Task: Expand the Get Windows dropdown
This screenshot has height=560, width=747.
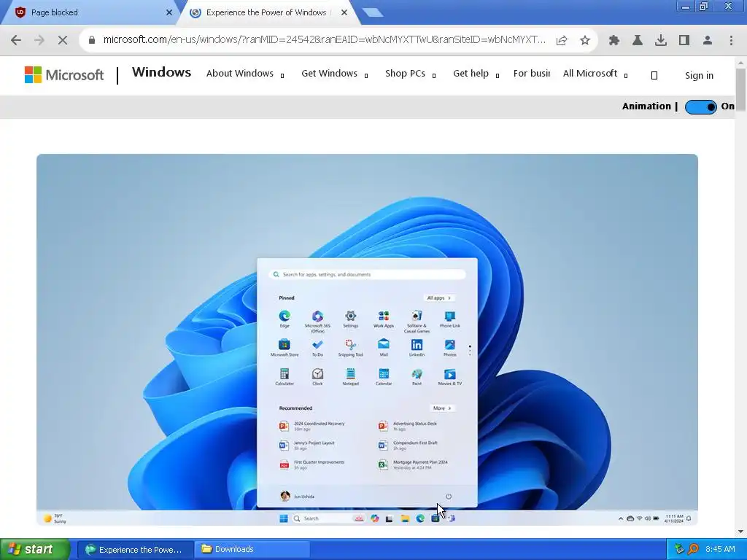Action: 334,74
